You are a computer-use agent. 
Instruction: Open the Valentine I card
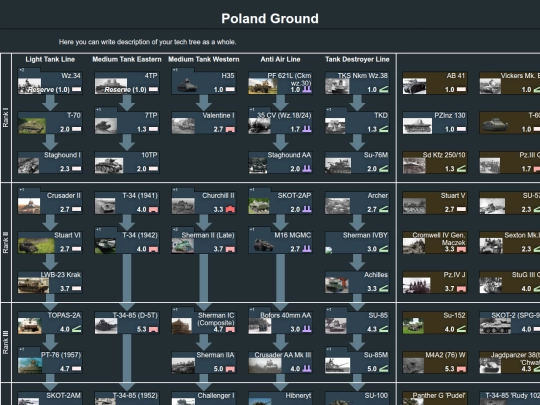point(204,123)
